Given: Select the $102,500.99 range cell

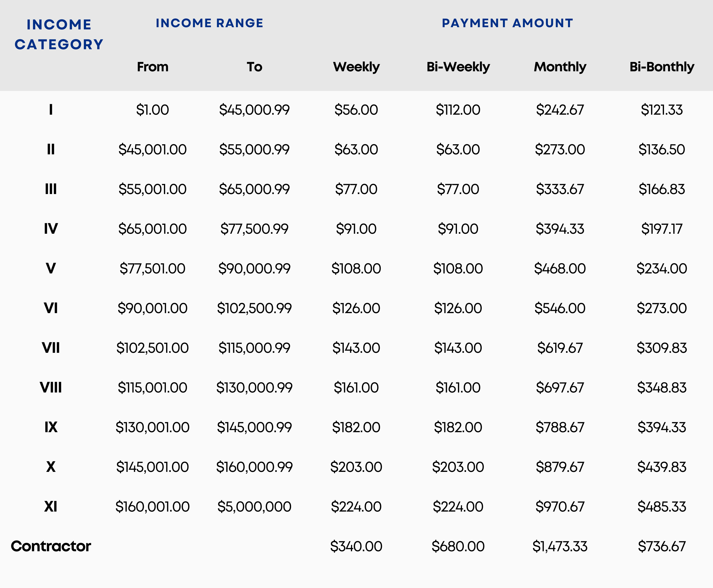Looking at the screenshot, I should point(254,308).
